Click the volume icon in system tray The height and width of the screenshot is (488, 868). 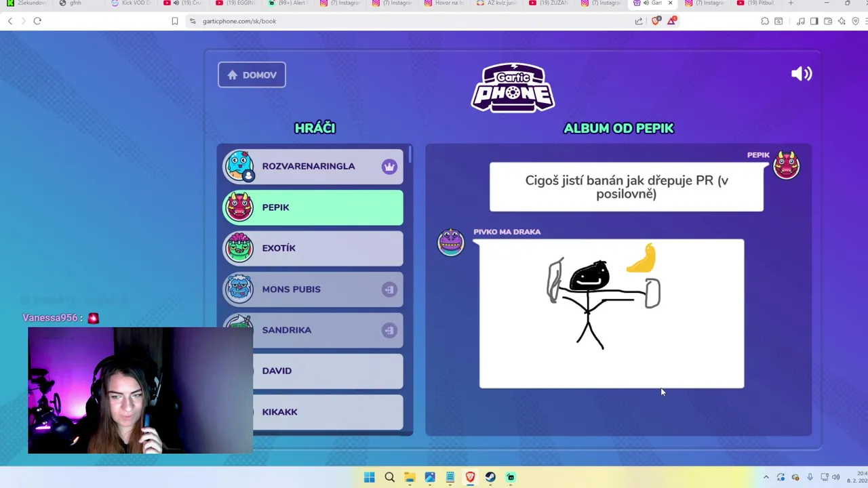click(x=835, y=477)
